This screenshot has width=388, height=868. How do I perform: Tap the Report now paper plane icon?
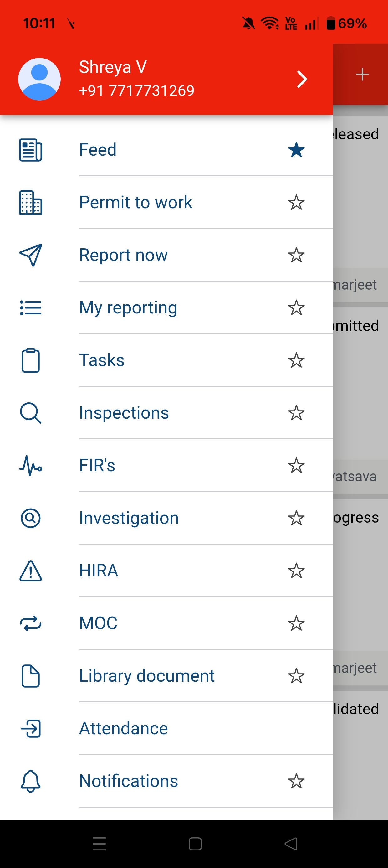[x=31, y=255]
